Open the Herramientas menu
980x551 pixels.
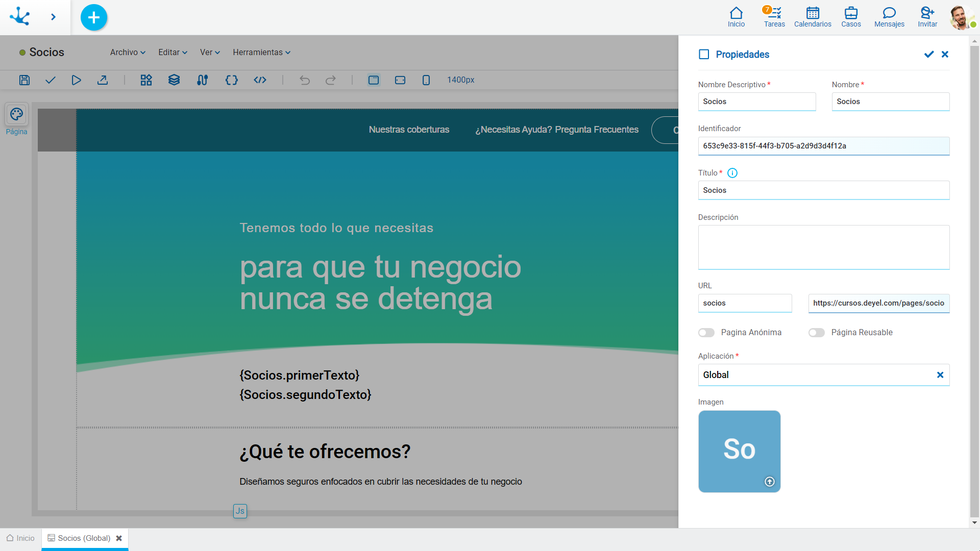(261, 52)
